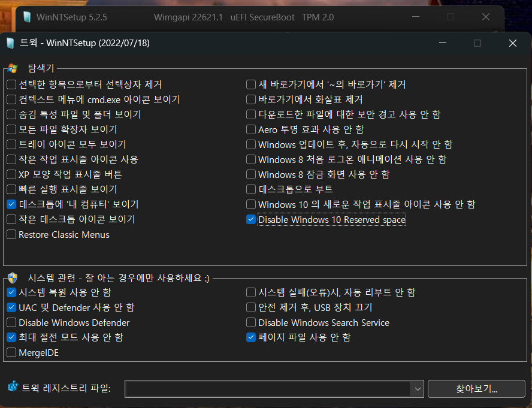The image size is (532, 408).
Task: Check 컨텍스트 메뉴에 cmd.exe 아이콘 보이기
Action: (11, 99)
